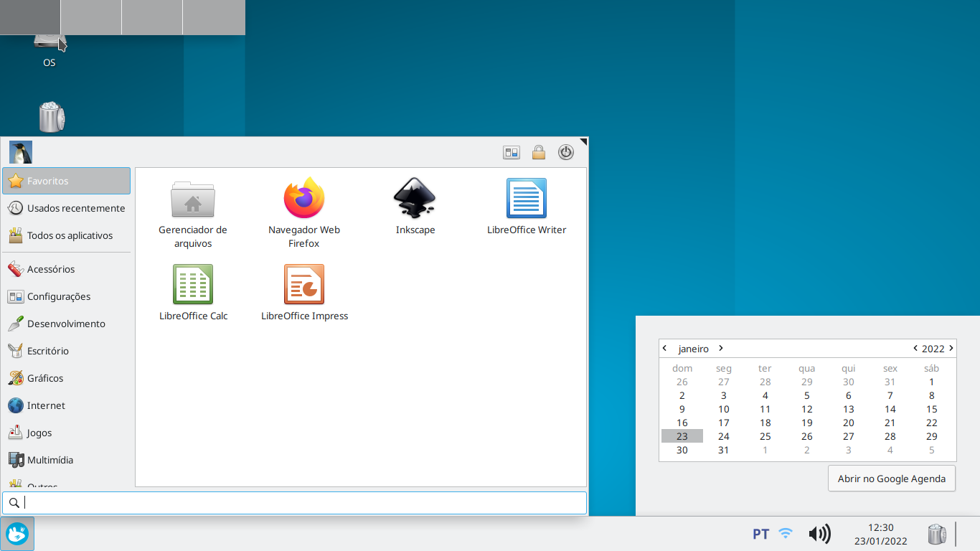This screenshot has width=980, height=551.
Task: Go to next month after janeiro
Action: tap(721, 348)
